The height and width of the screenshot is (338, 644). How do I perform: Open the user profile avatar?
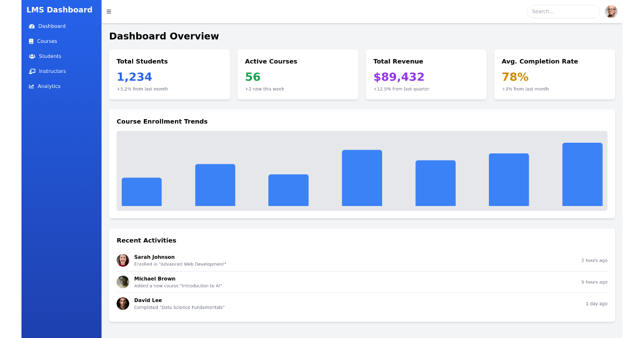611,11
